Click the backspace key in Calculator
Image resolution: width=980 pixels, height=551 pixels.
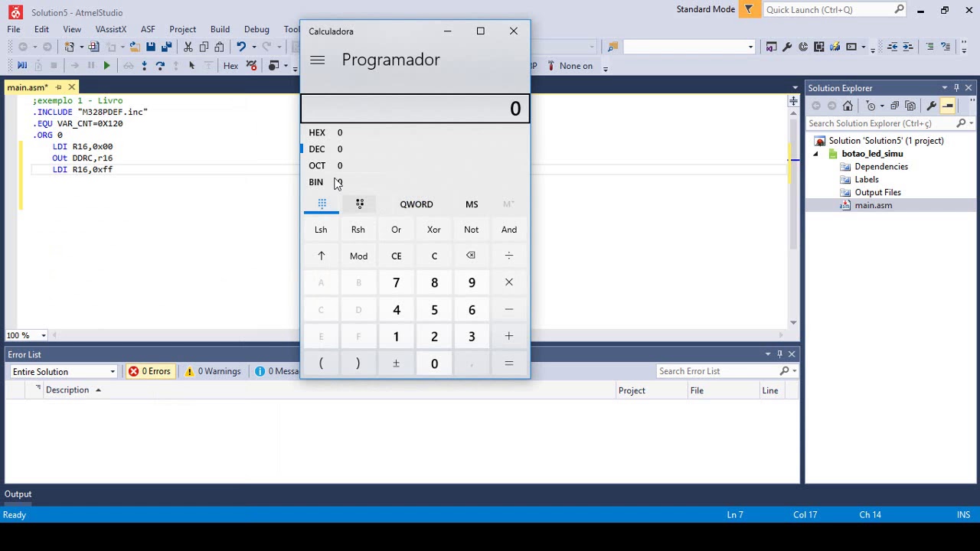coord(471,256)
